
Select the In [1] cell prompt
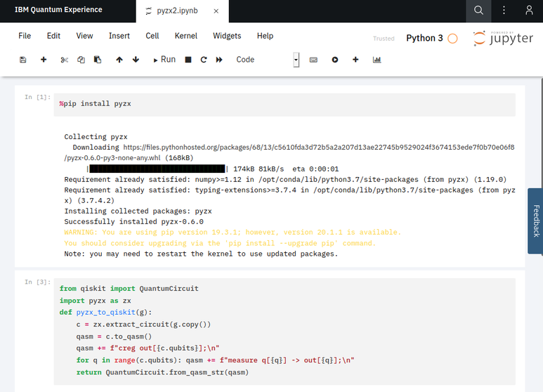[37, 98]
